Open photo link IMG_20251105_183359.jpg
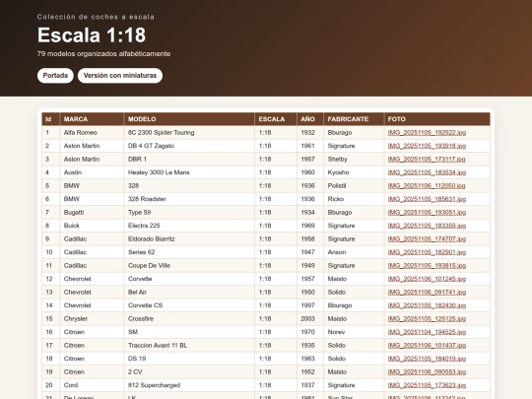The image size is (532, 399). 427,226
